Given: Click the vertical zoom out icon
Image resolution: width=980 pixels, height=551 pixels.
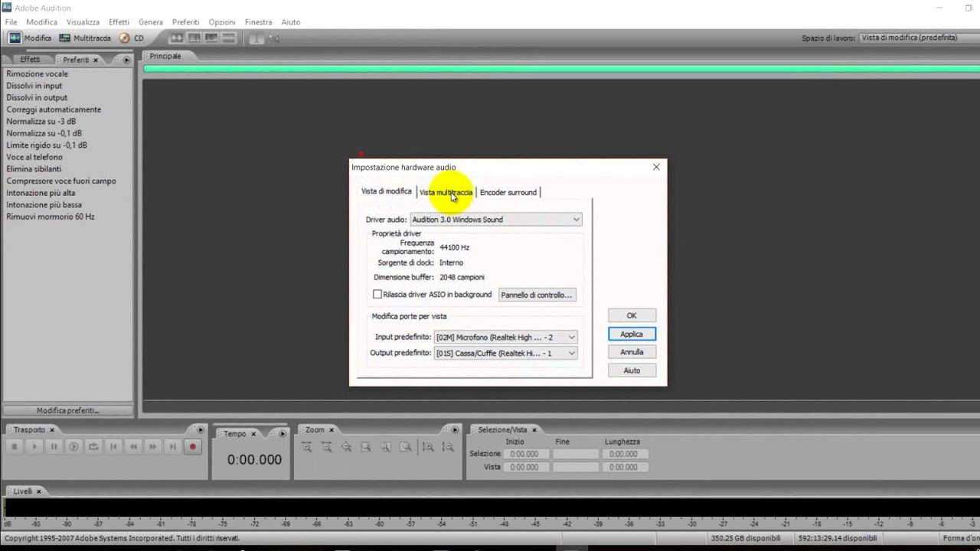Looking at the screenshot, I should click(x=448, y=447).
